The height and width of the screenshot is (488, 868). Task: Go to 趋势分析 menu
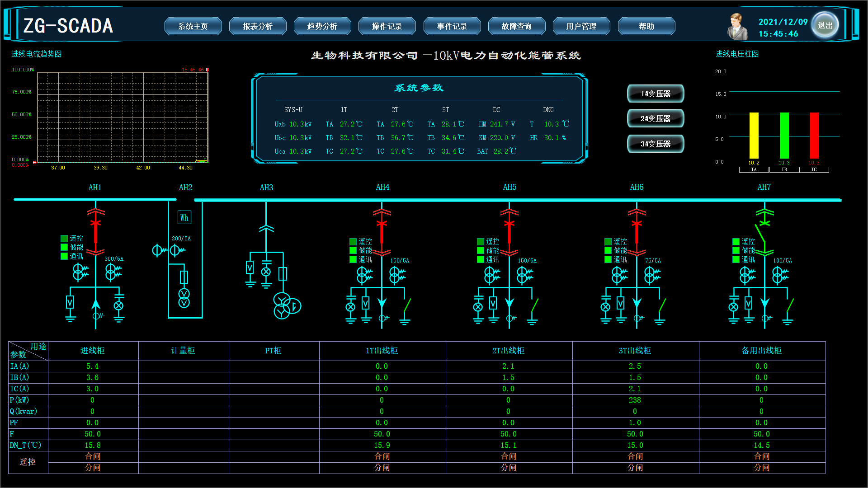322,26
